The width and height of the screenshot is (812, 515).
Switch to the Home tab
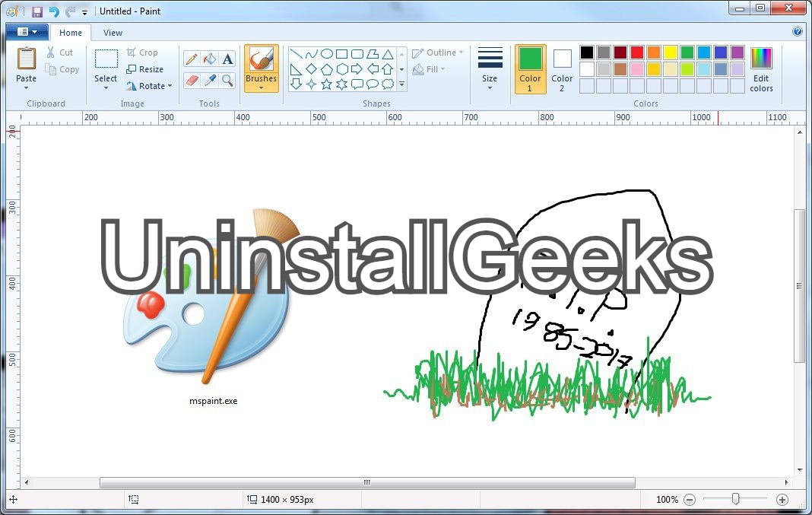pos(71,33)
